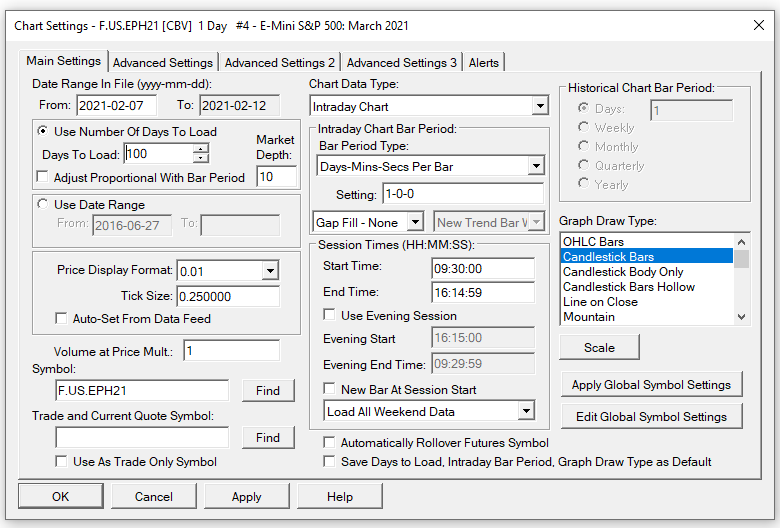Click Apply Global Symbol Settings
The image size is (780, 528).
pos(651,385)
